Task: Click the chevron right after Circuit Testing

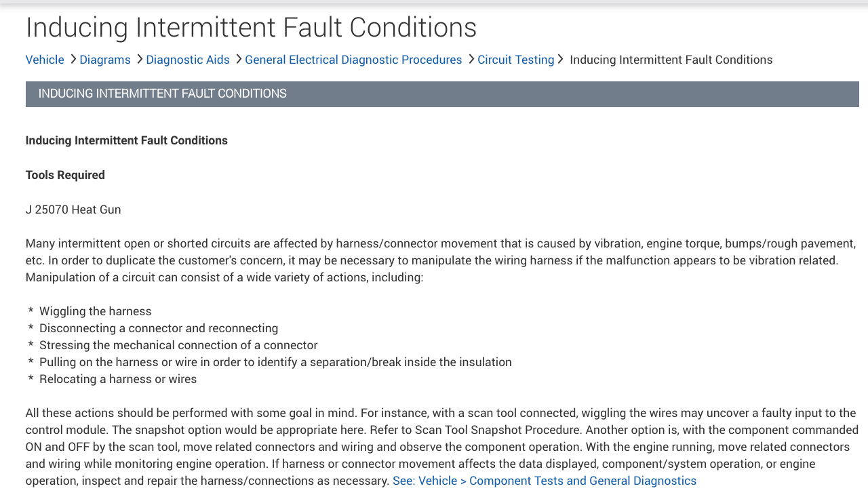Action: (561, 59)
